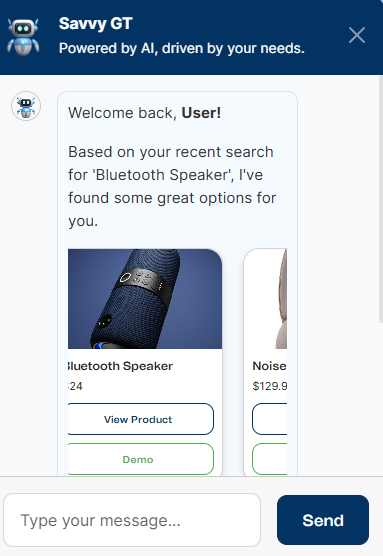Click the Bluetooth Speaker product title

121,366
